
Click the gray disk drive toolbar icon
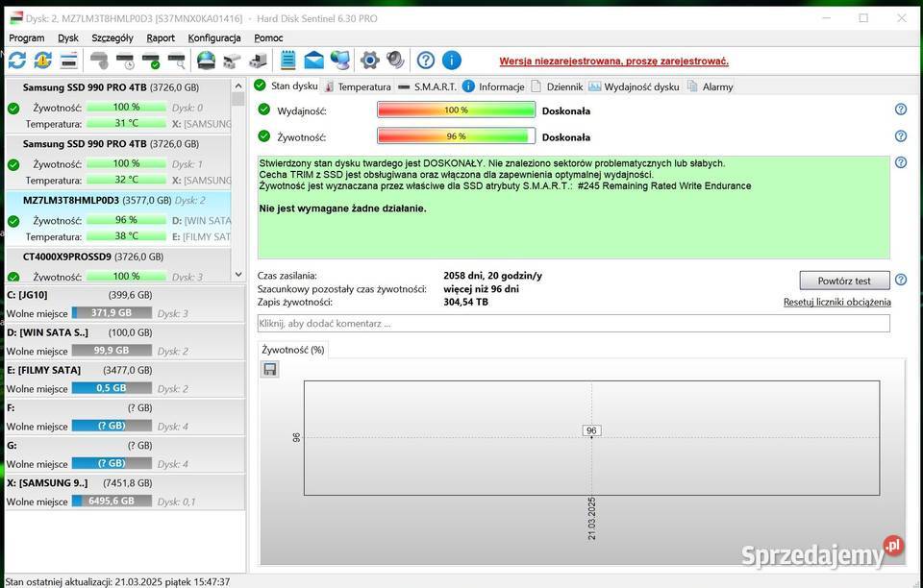point(99,60)
